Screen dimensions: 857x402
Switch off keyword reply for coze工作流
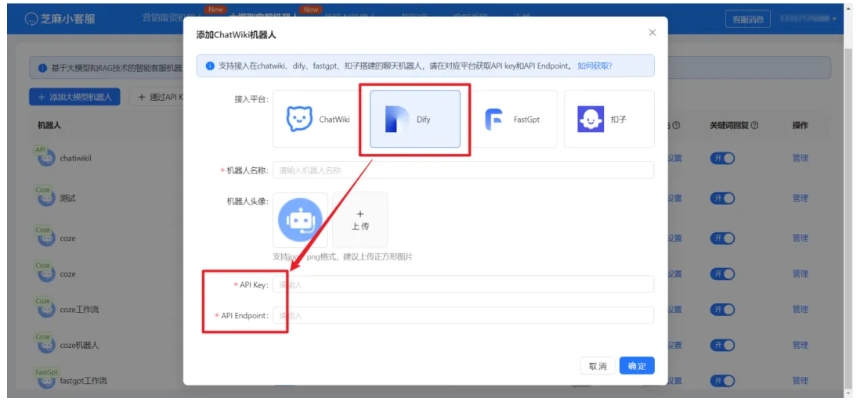tap(723, 310)
